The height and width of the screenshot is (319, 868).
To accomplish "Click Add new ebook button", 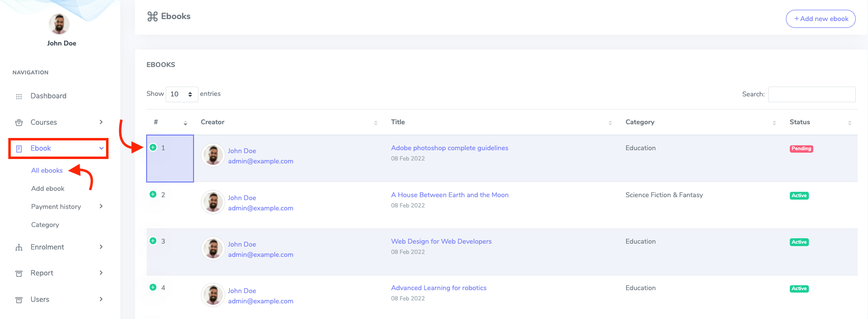I will 821,19.
